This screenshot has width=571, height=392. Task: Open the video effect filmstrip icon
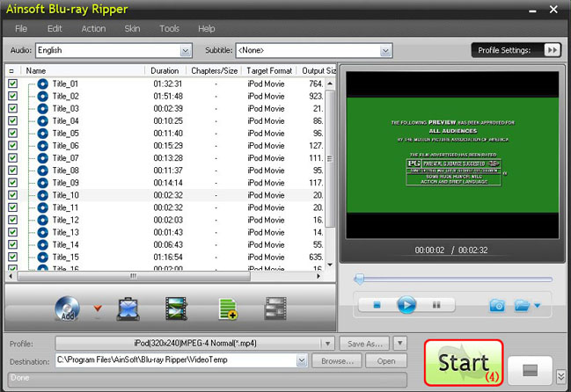pyautogui.click(x=176, y=308)
